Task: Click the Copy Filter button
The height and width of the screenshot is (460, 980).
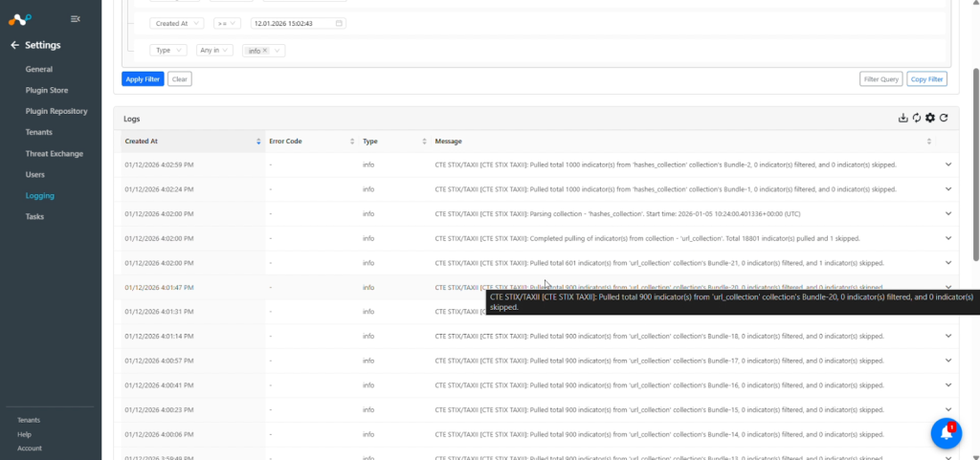Action: 926,79
